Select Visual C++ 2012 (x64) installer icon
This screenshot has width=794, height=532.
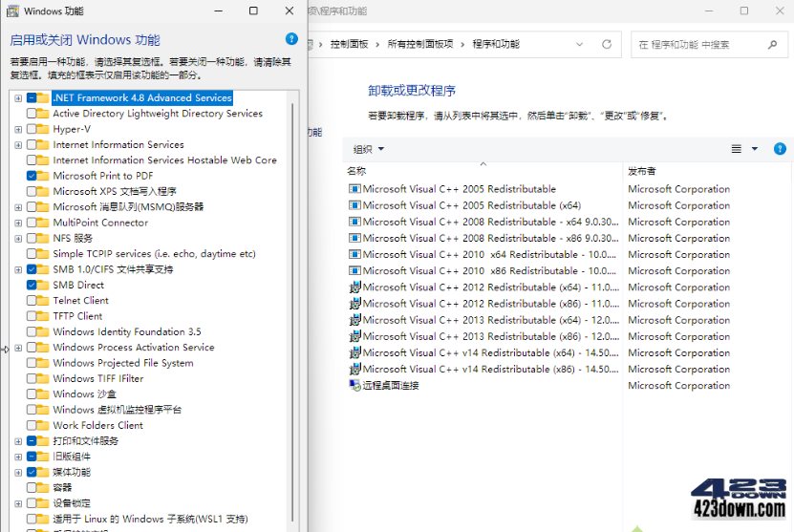[x=354, y=287]
